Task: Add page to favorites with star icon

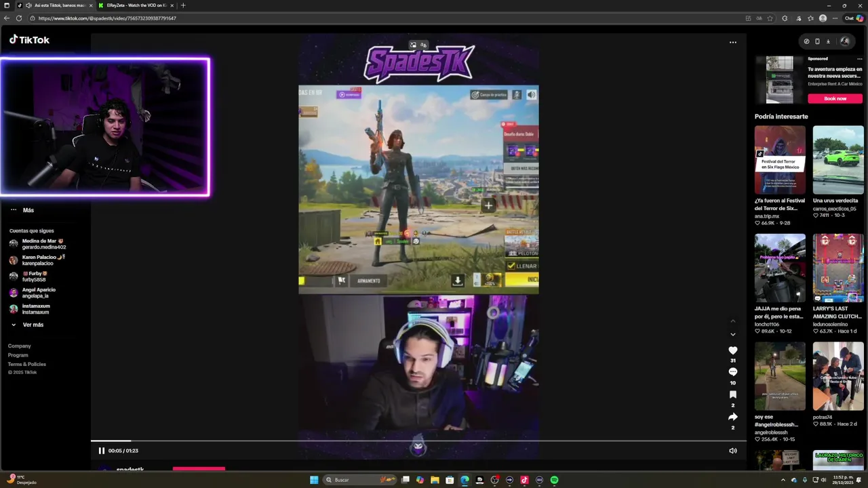Action: click(770, 18)
